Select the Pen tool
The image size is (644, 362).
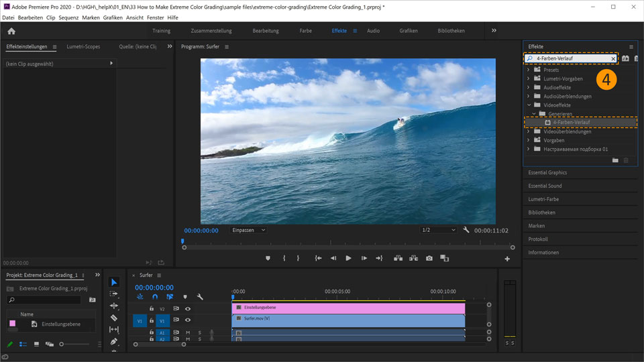(113, 341)
